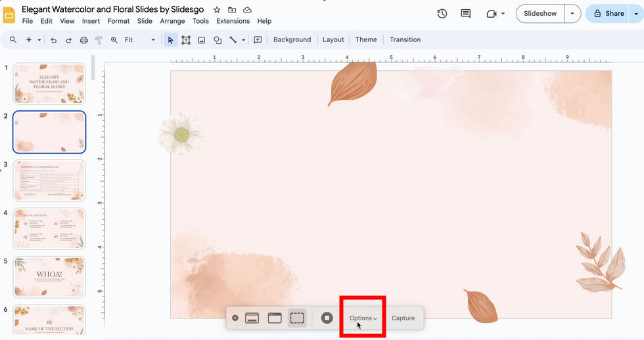Screen dimensions: 644x340
Task: Click the Capture button
Action: click(x=403, y=318)
